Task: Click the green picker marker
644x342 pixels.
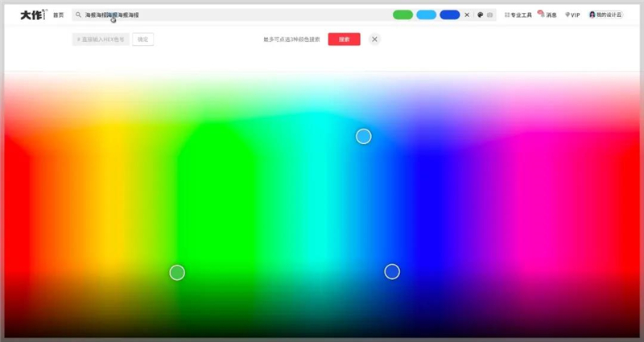Action: coord(177,273)
